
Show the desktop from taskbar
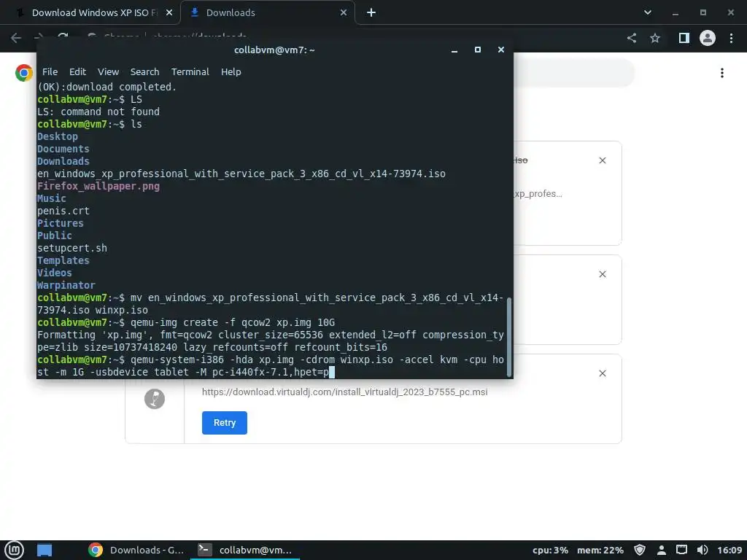44,550
